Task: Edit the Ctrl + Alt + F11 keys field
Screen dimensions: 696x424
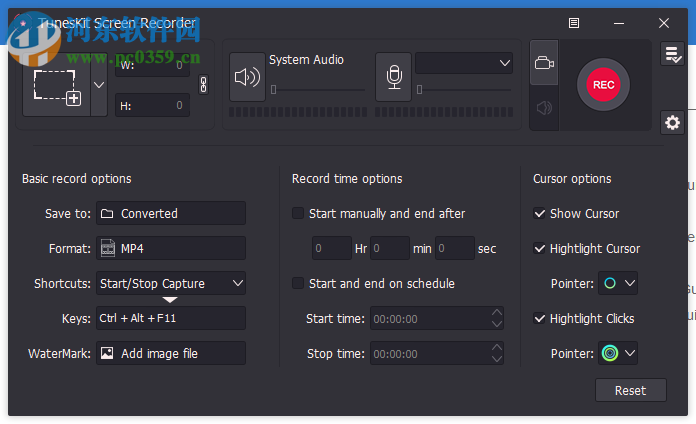Action: [x=171, y=318]
